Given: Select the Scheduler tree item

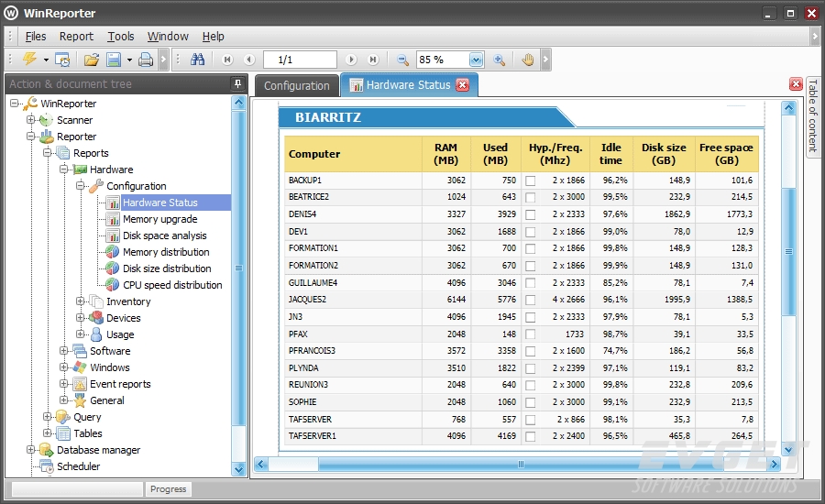Looking at the screenshot, I should point(79,466).
